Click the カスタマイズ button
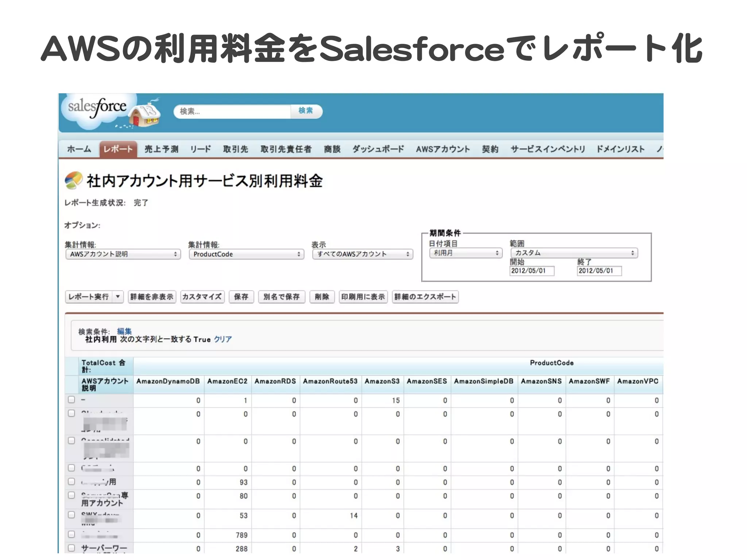Screen dimensions: 747x560 [x=202, y=297]
